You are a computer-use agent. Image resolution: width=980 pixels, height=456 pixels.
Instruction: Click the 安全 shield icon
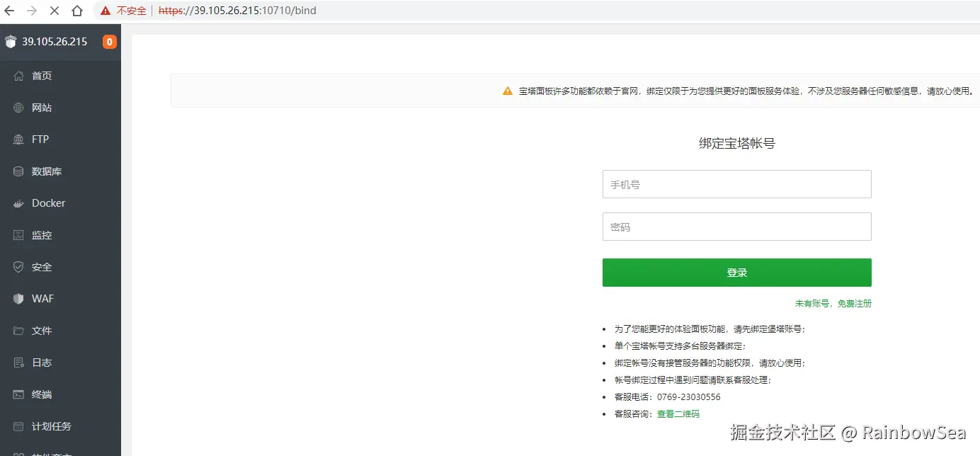19,267
